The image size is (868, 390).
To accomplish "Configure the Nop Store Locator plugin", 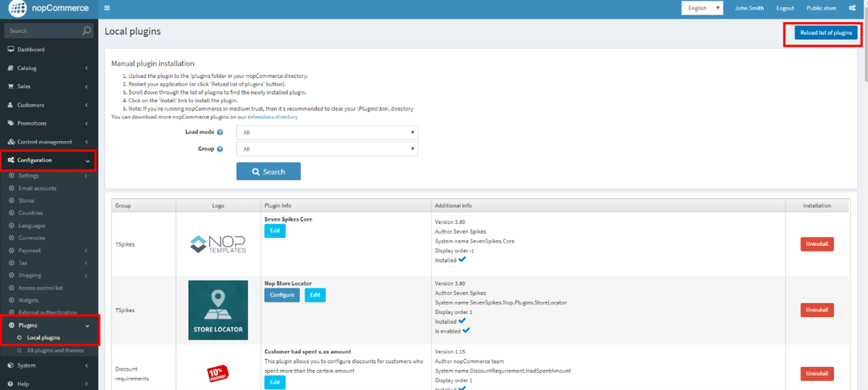I will click(282, 295).
